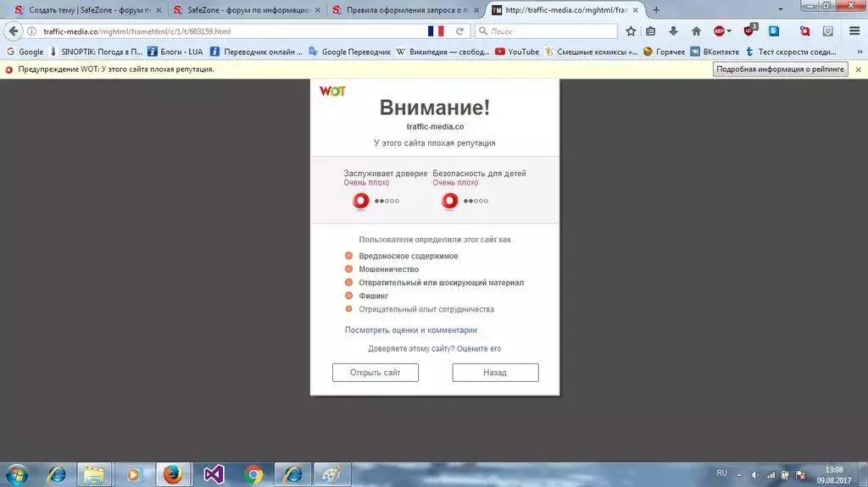Image resolution: width=868 pixels, height=487 pixels.
Task: Open the bookmarks list icon
Action: tap(651, 31)
